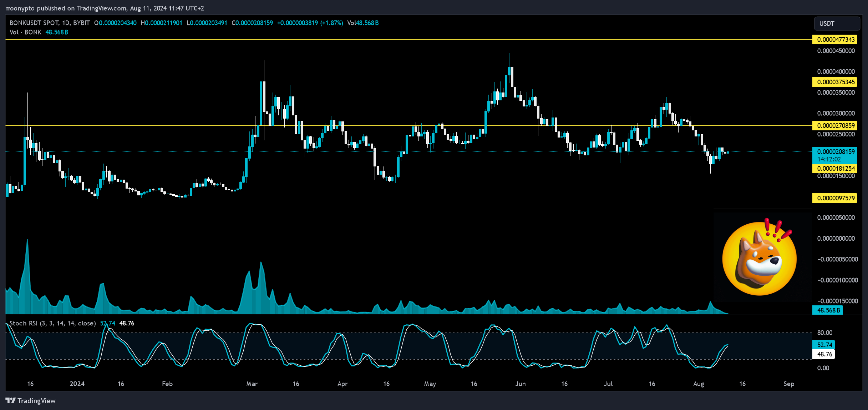Image resolution: width=868 pixels, height=410 pixels.
Task: Click the Jun label on time axis
Action: click(x=521, y=384)
